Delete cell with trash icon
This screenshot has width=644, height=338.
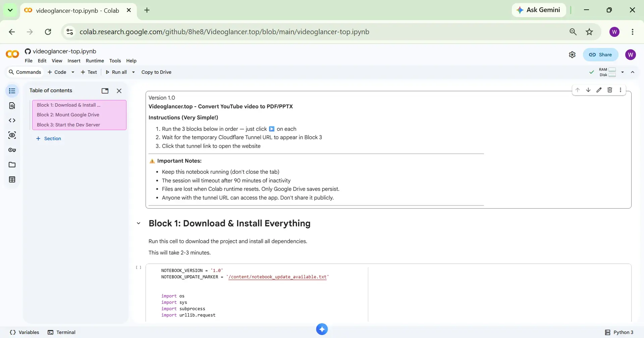[610, 90]
